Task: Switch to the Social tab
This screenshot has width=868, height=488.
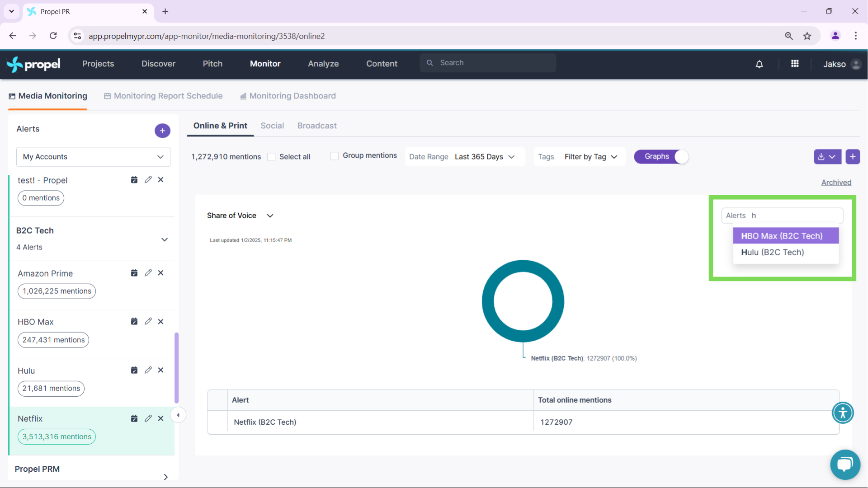Action: (272, 126)
